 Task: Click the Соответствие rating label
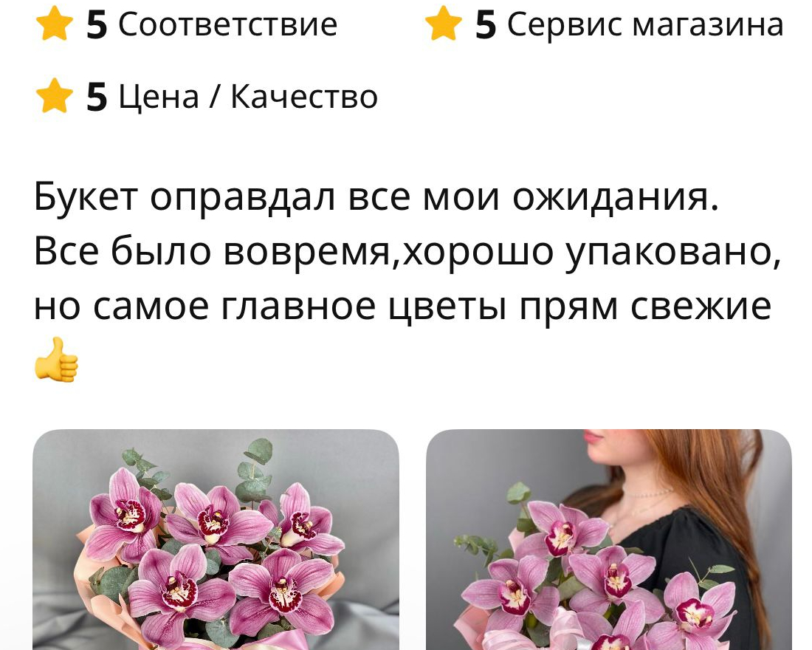228,24
